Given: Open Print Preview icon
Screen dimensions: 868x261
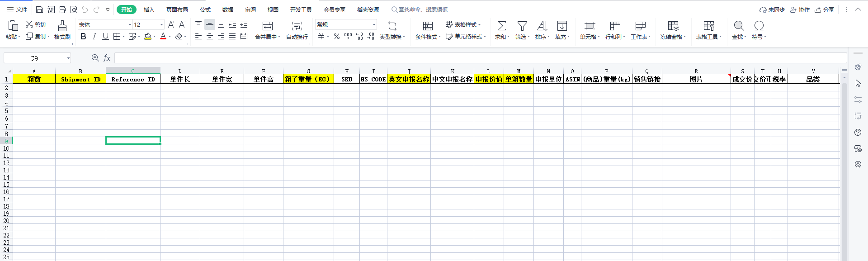Looking at the screenshot, I should pyautogui.click(x=74, y=9).
